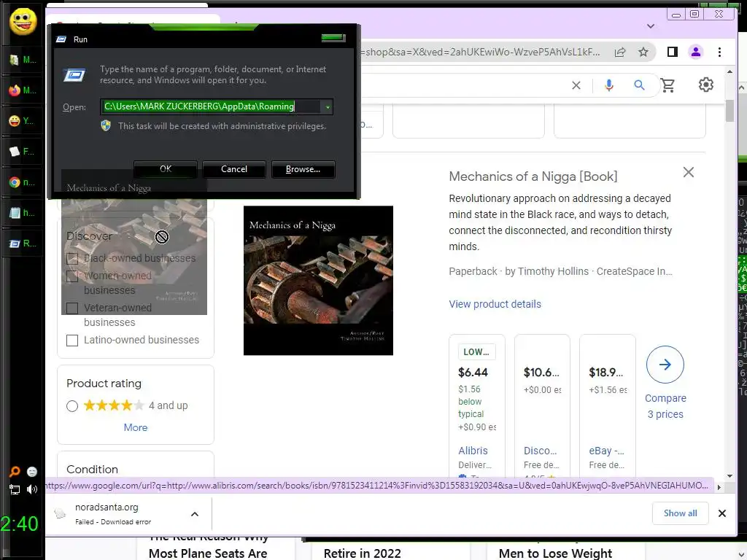This screenshot has height=560, width=747.
Task: Click the 2:40 taskbar clock
Action: pos(20,524)
